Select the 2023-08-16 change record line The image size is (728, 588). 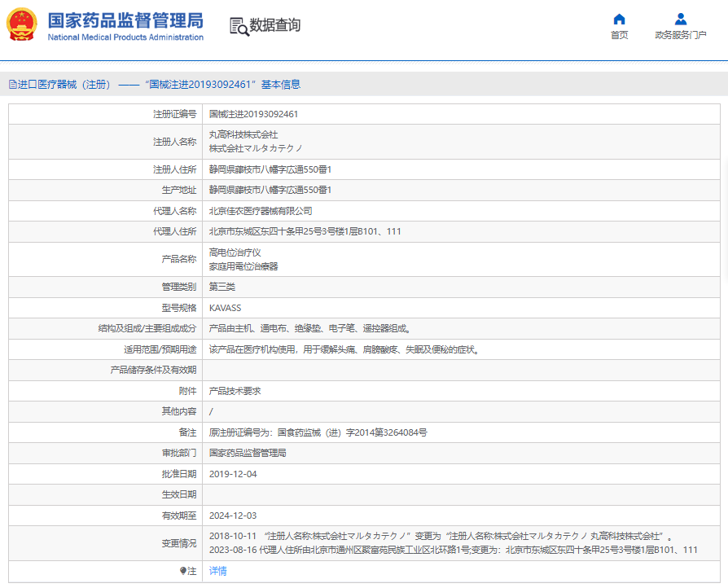[453, 550]
